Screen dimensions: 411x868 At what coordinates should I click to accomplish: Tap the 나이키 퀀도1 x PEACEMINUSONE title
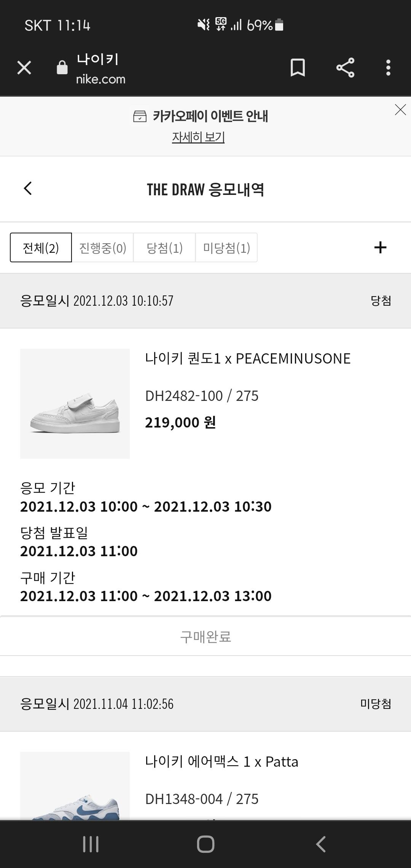248,359
